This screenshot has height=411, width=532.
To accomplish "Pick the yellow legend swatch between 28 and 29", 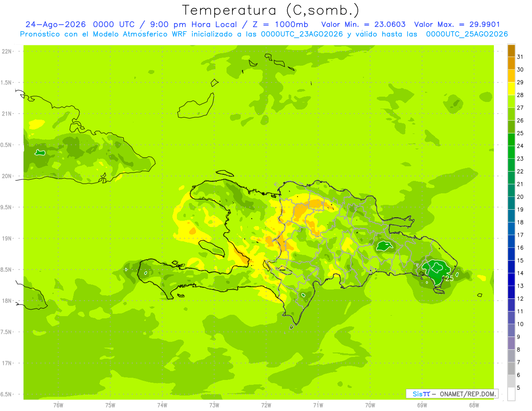I will 511,89.
